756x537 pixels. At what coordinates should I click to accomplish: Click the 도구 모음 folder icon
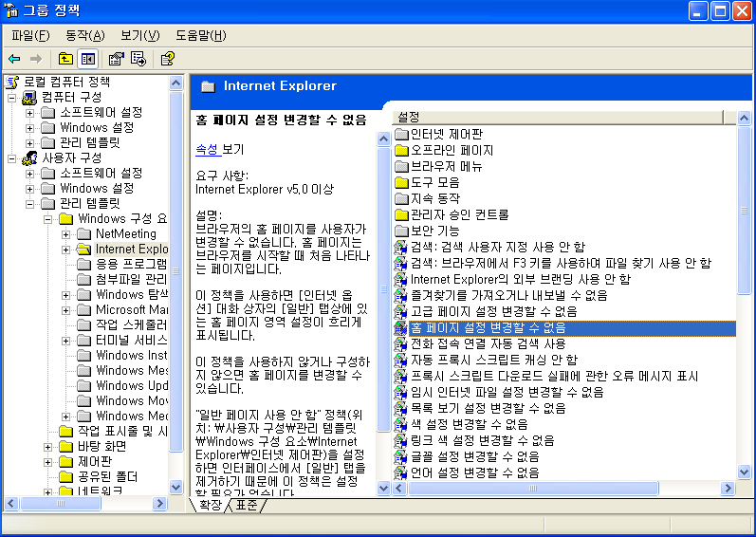click(401, 183)
